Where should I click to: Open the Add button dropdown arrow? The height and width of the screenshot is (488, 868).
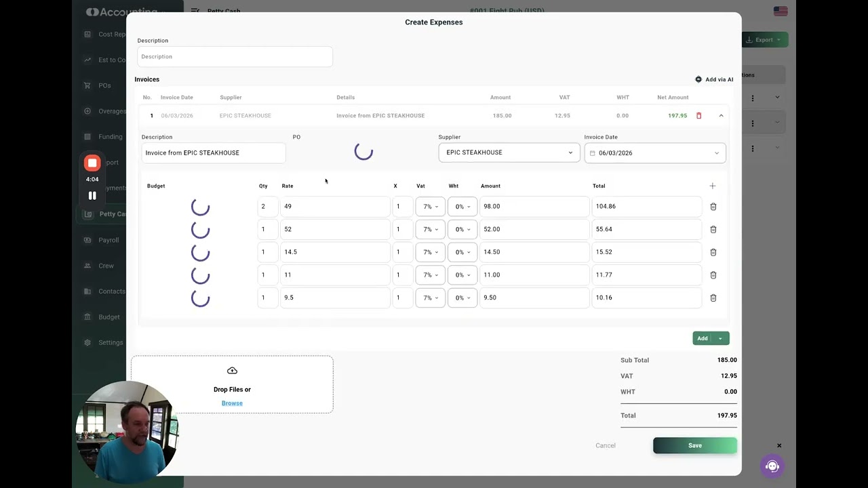coord(720,338)
